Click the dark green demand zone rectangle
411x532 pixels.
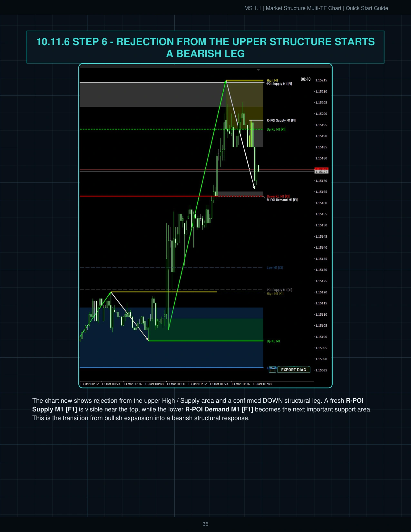point(206,330)
